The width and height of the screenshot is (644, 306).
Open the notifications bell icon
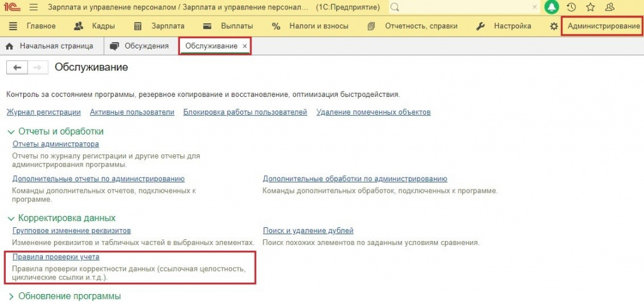552,8
